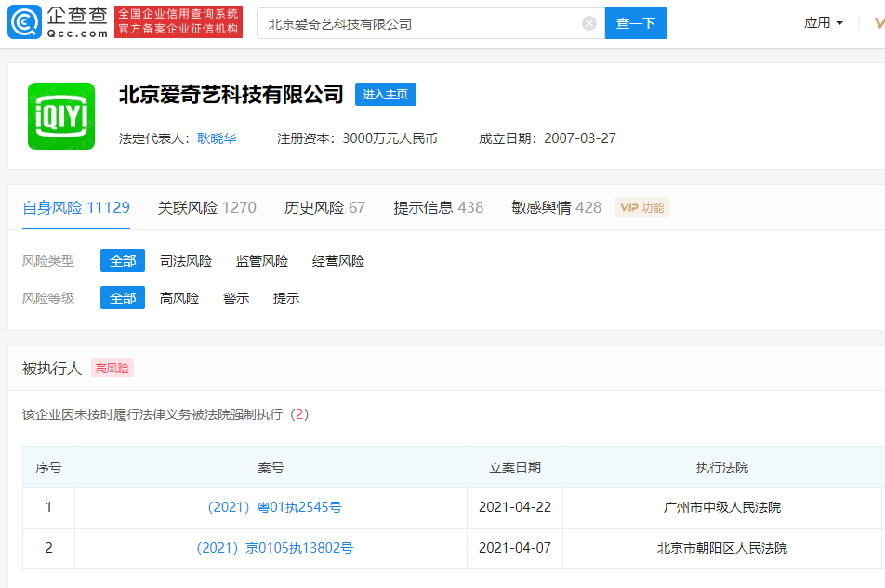Click the 被执行人 section title
The height and width of the screenshot is (588, 885).
52,368
